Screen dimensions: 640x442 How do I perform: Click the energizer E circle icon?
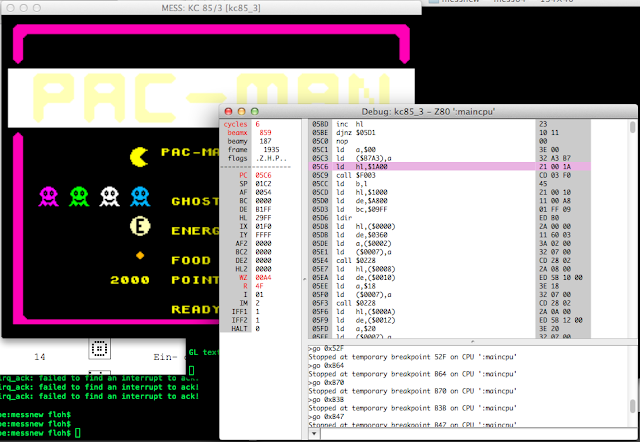[140, 226]
